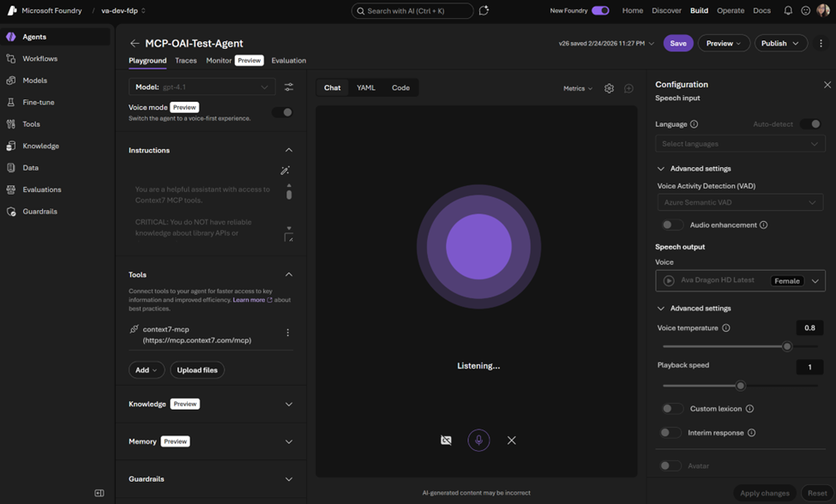Screen dimensions: 836x504
Task: Open the Fine-tune sidebar icon
Action: [x=10, y=102]
